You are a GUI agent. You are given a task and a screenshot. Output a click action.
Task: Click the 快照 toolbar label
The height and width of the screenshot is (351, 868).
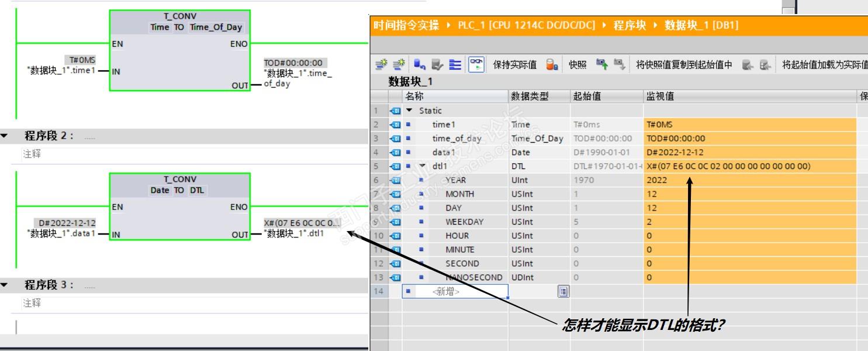point(577,64)
